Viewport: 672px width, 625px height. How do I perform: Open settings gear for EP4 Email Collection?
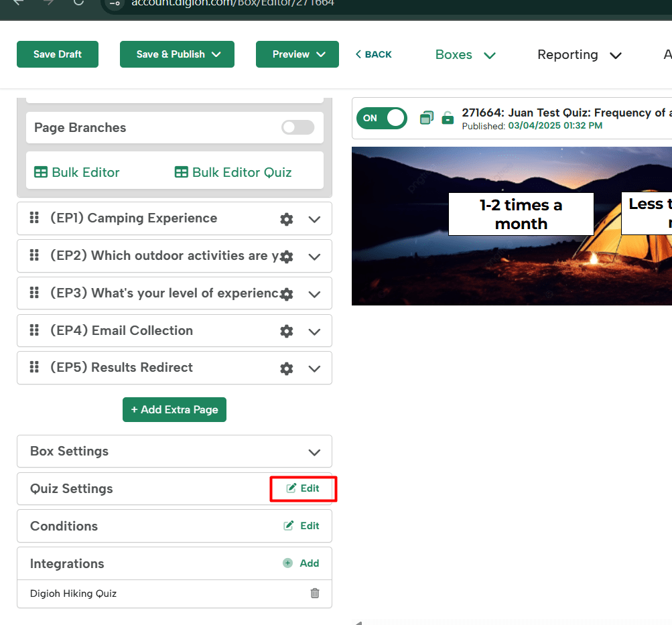286,331
